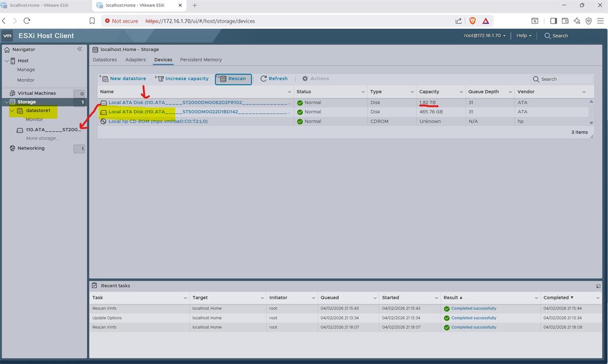The height and width of the screenshot is (364, 608).
Task: Click the Refresh button
Action: point(274,78)
